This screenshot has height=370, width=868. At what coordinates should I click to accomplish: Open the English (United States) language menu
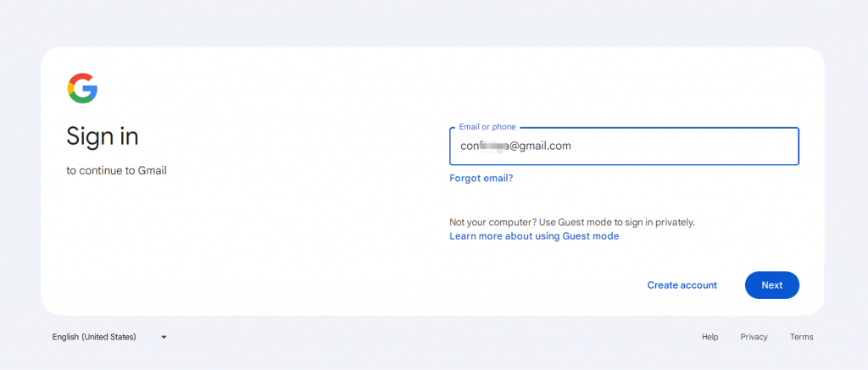[x=109, y=337]
